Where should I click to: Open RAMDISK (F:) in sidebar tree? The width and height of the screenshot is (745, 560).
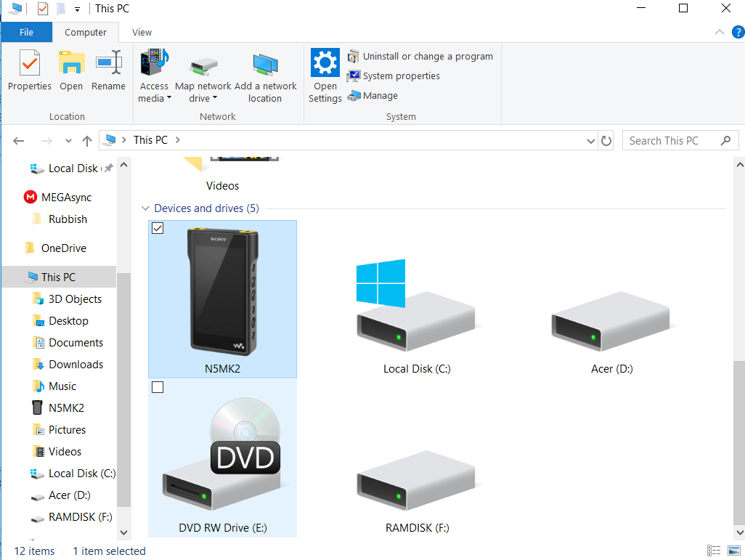coord(71,517)
